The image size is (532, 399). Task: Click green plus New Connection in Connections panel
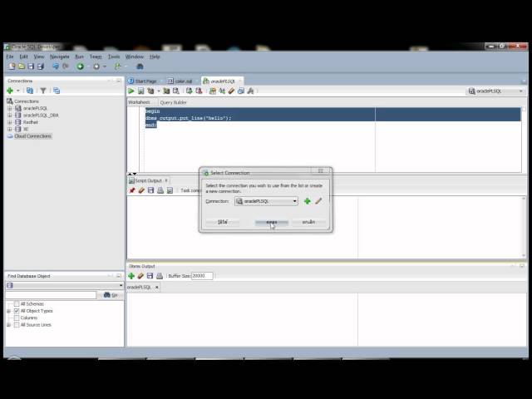click(x=10, y=91)
